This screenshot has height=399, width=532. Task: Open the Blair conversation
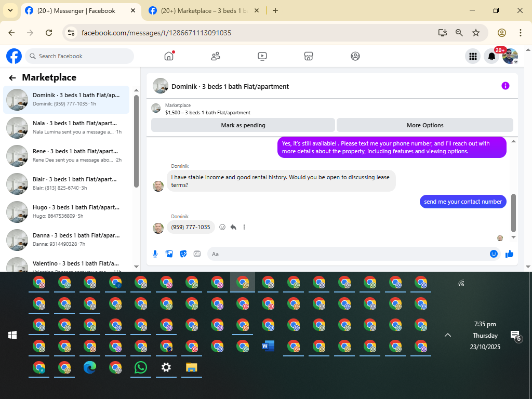pos(66,183)
